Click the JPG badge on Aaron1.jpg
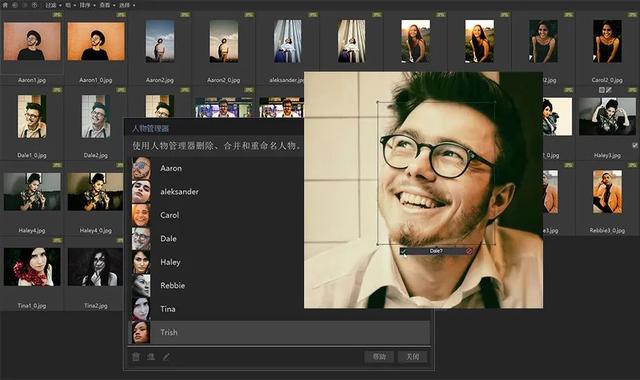The image size is (640, 380). (x=57, y=15)
